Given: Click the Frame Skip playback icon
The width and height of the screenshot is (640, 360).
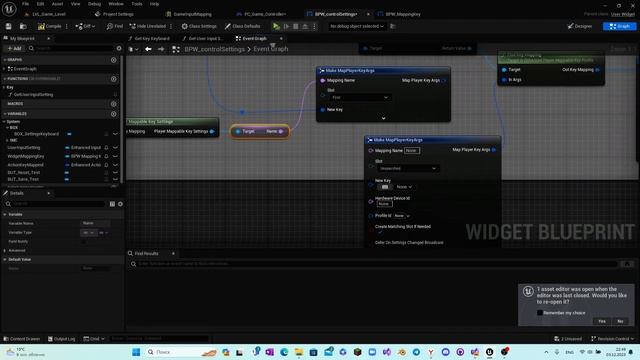Looking at the screenshot, I should 287,26.
